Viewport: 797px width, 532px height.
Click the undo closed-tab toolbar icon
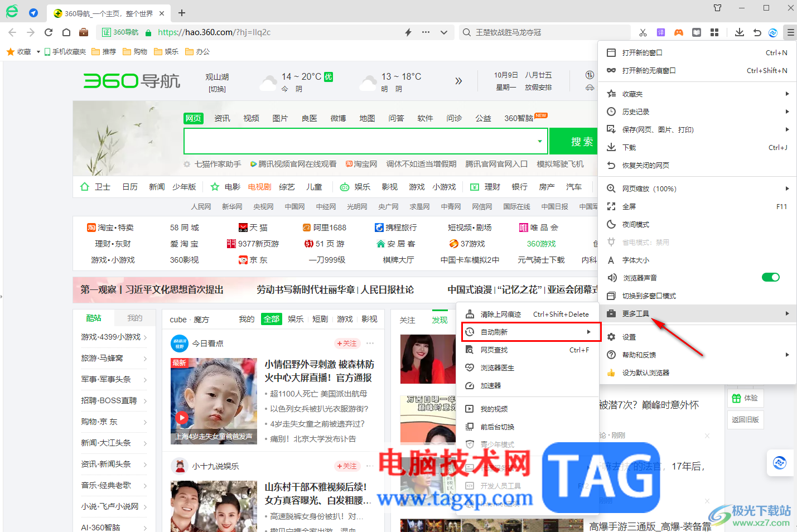pyautogui.click(x=757, y=32)
